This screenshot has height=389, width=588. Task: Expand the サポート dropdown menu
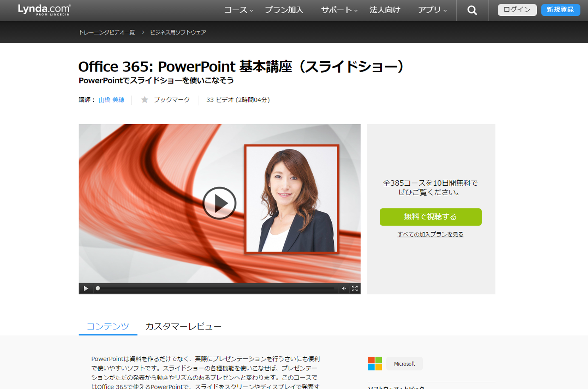click(x=339, y=10)
